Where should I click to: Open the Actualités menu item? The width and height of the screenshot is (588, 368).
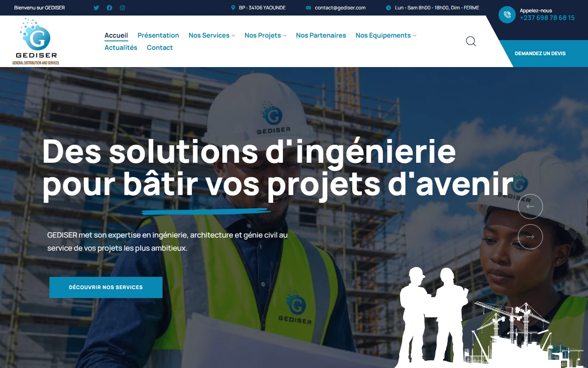click(121, 48)
